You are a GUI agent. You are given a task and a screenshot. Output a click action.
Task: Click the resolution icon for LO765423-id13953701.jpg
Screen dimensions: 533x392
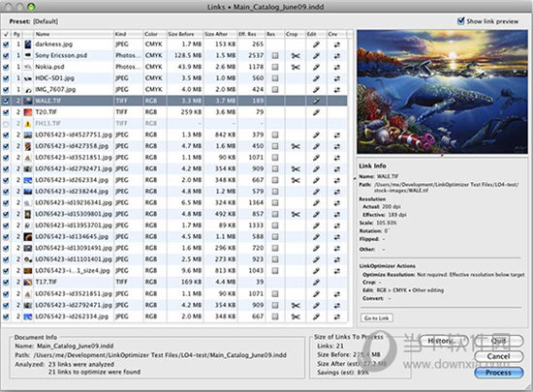(x=275, y=226)
